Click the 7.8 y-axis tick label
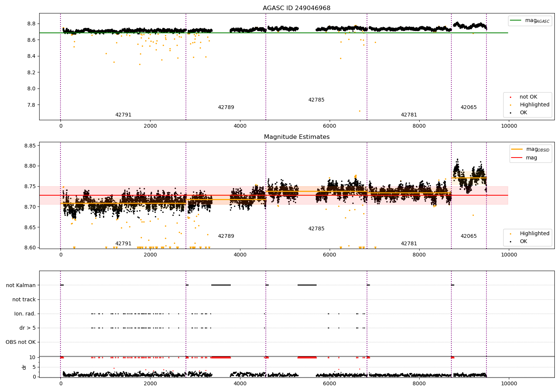 [31, 105]
